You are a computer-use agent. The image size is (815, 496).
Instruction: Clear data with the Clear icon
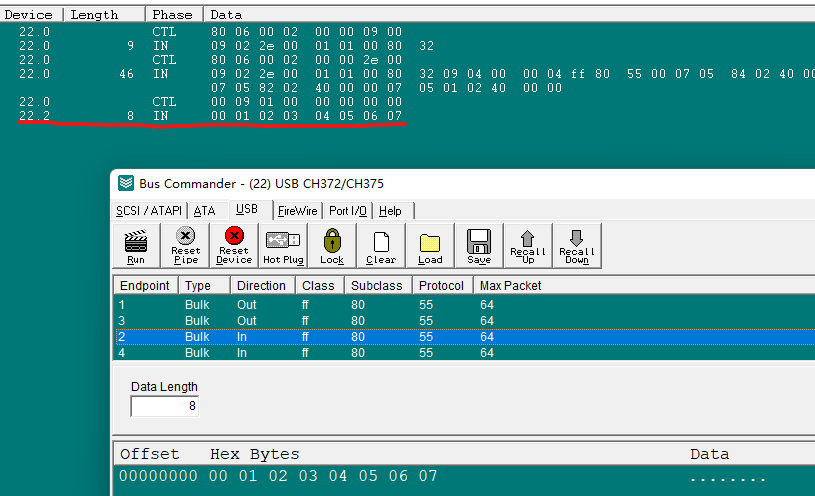(x=381, y=245)
